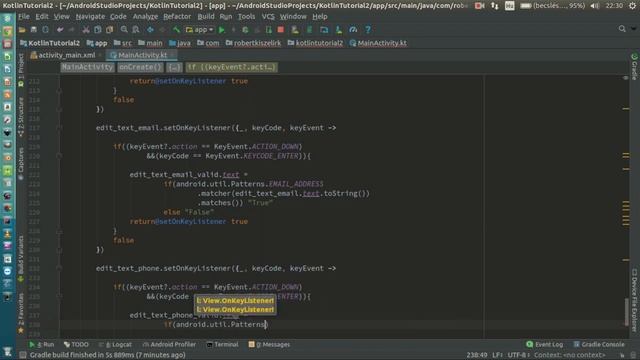This screenshot has width=640, height=360.
Task: Click the Copy icon in toolbar
Action: [x=98, y=30]
